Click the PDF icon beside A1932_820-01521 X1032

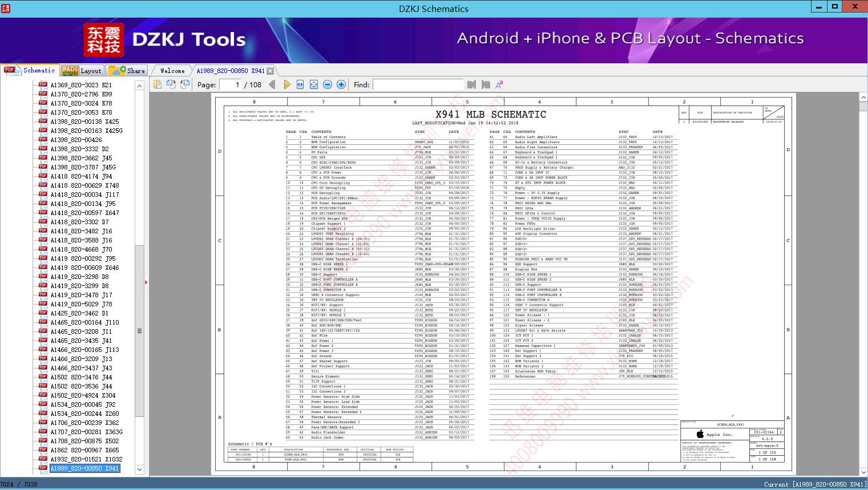[x=43, y=459]
